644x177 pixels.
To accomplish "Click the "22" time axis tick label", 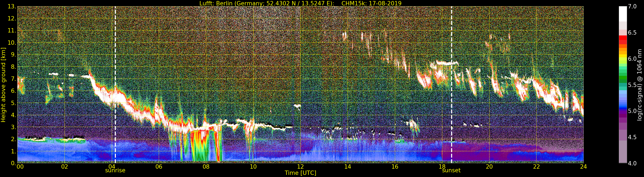I will tap(536, 167).
